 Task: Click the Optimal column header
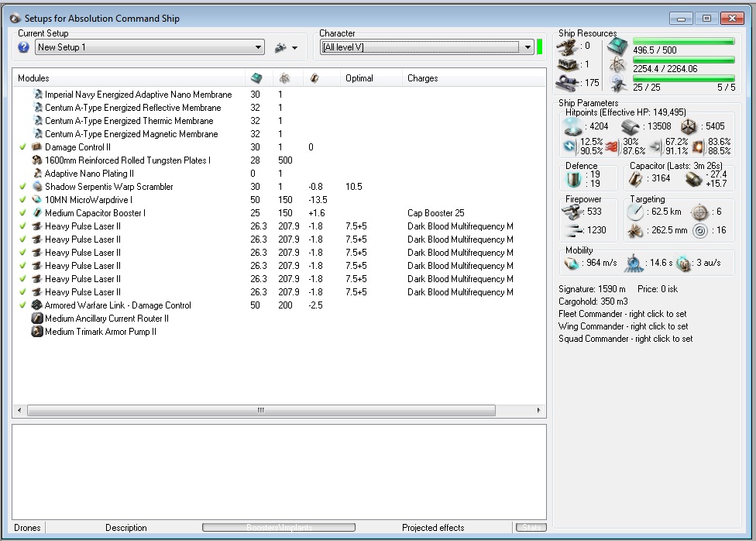(x=359, y=78)
